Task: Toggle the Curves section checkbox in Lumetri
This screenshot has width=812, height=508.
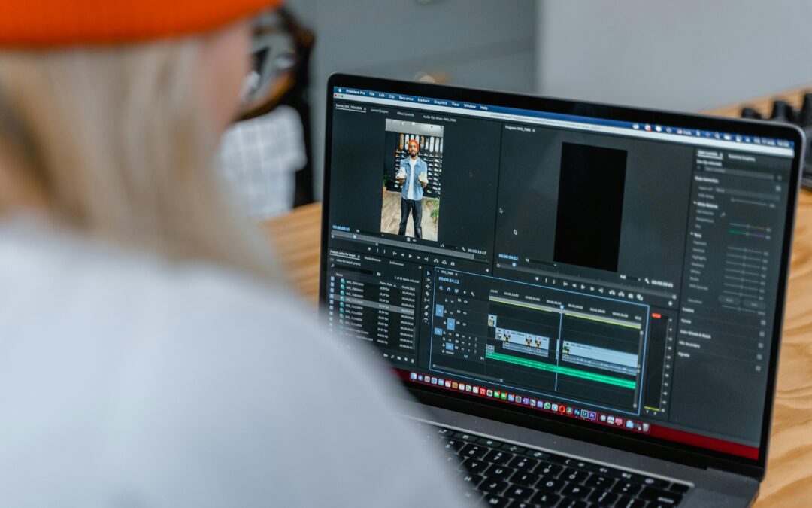Action: point(762,322)
